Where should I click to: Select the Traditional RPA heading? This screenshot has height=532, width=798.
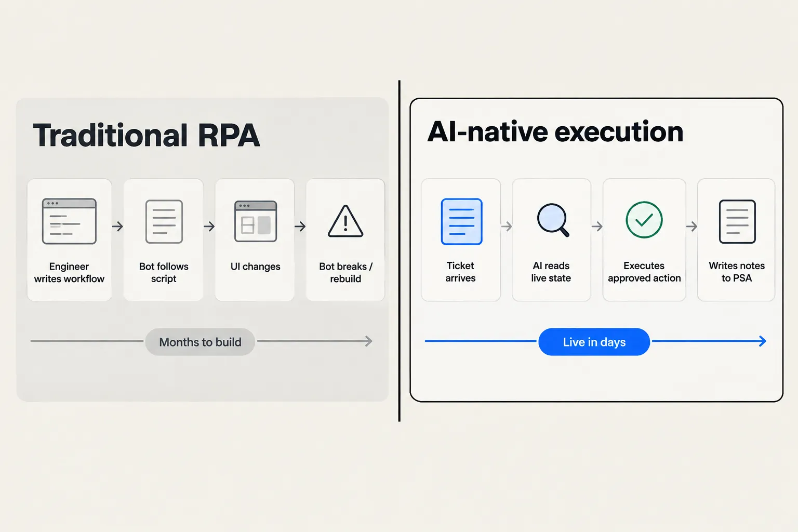[x=147, y=136]
